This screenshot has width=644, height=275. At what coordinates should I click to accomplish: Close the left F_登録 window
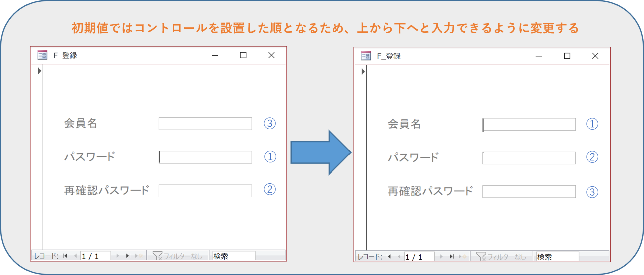271,55
